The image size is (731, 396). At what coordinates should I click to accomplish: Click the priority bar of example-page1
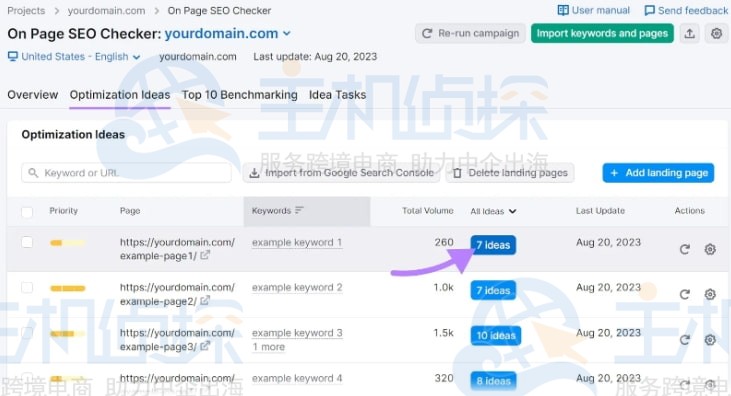68,243
